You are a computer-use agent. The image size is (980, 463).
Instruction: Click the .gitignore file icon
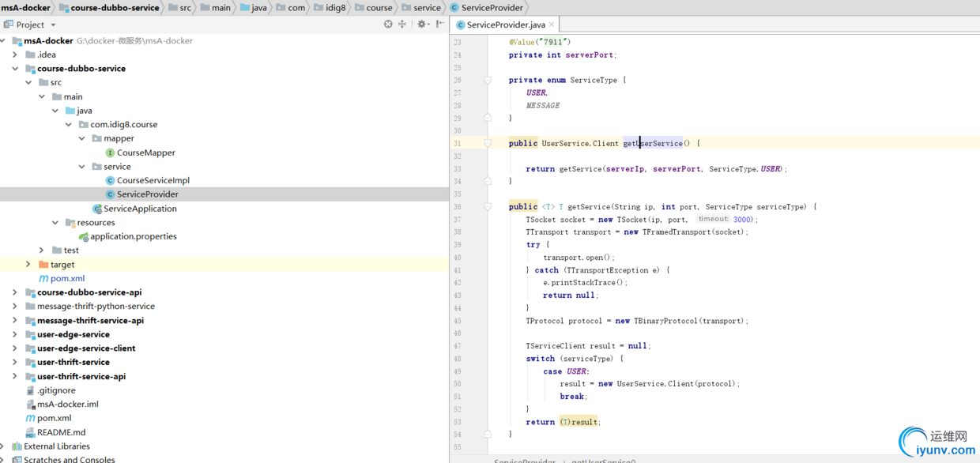click(31, 390)
